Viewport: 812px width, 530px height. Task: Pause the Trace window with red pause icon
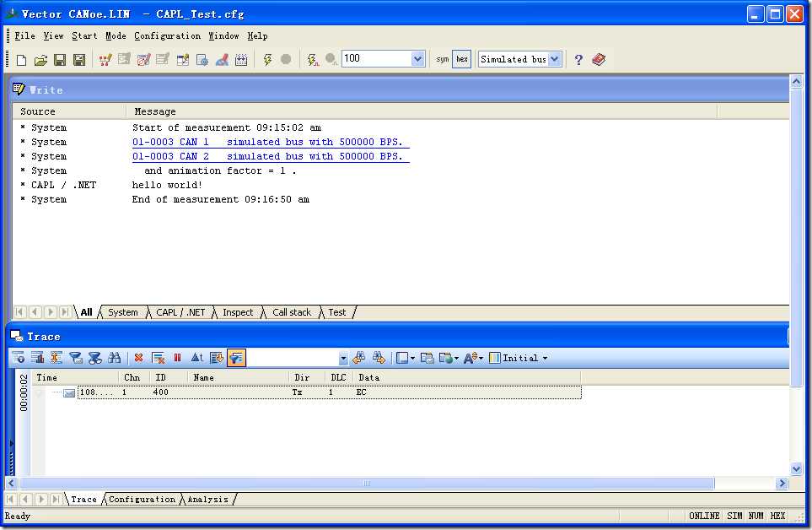[x=178, y=358]
